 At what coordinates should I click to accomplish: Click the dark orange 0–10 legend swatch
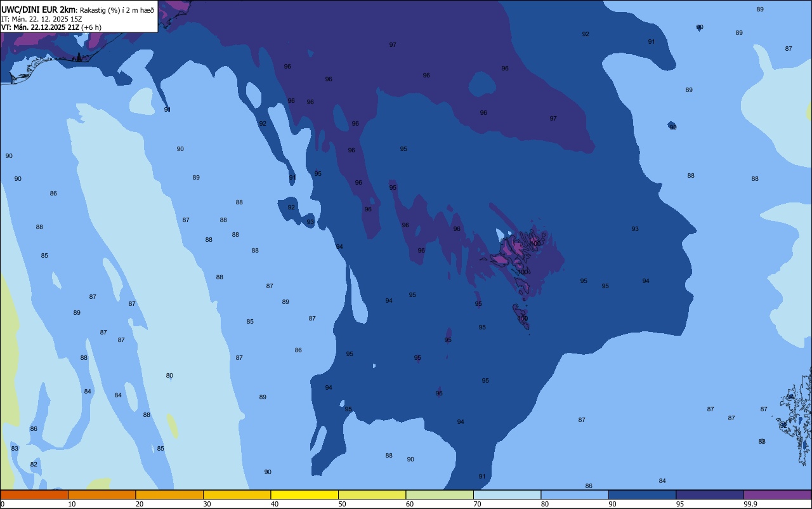[34, 494]
